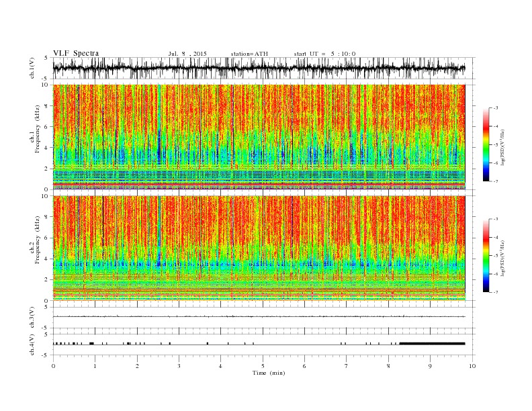
Task: Click the thick ch.4 signal block after minute 8
Action: (x=433, y=344)
